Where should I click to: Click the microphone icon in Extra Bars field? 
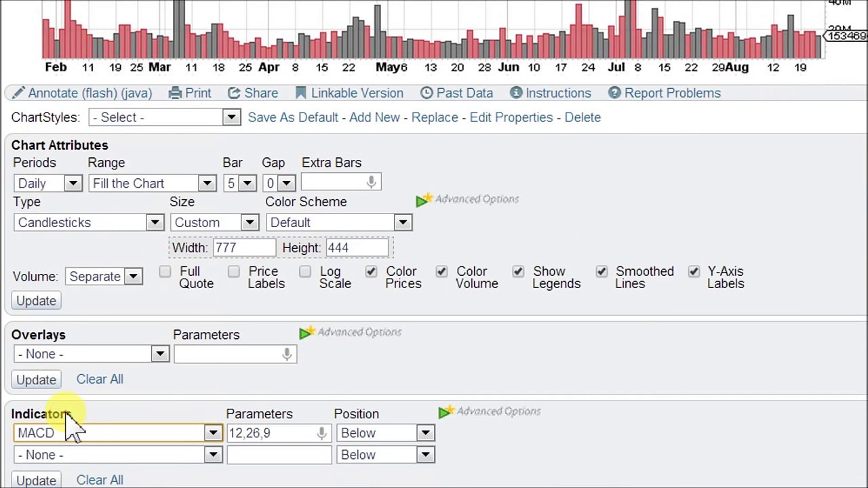(x=371, y=182)
